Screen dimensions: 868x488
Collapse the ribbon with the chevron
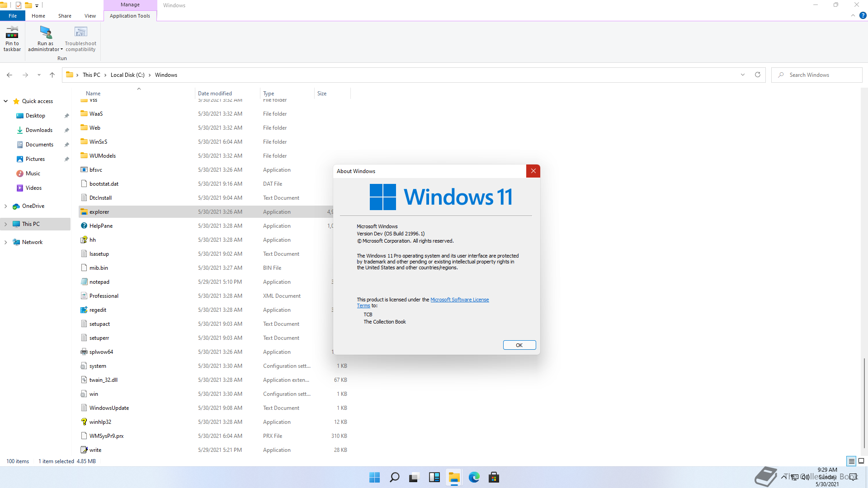click(853, 16)
